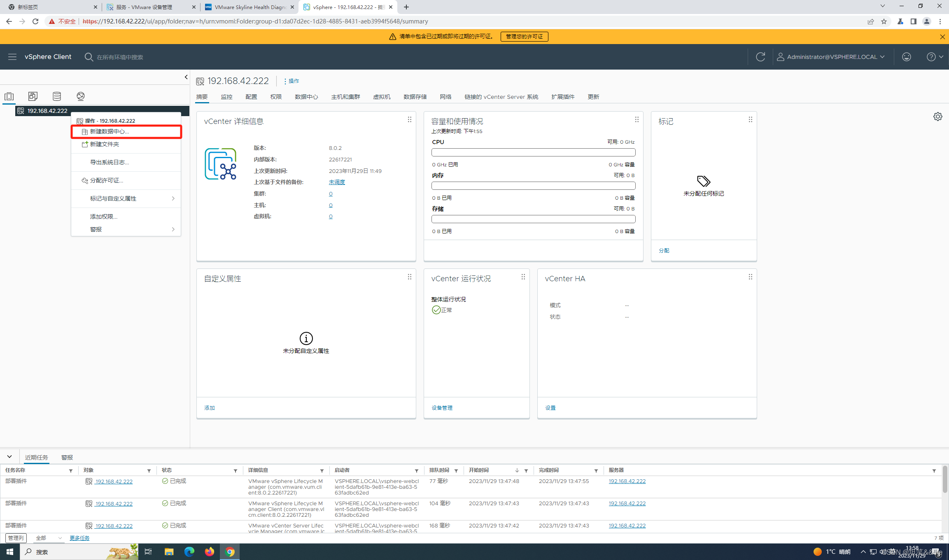Expand 标记与自定义属性 submenu
Image resolution: width=949 pixels, height=560 pixels.
point(126,198)
